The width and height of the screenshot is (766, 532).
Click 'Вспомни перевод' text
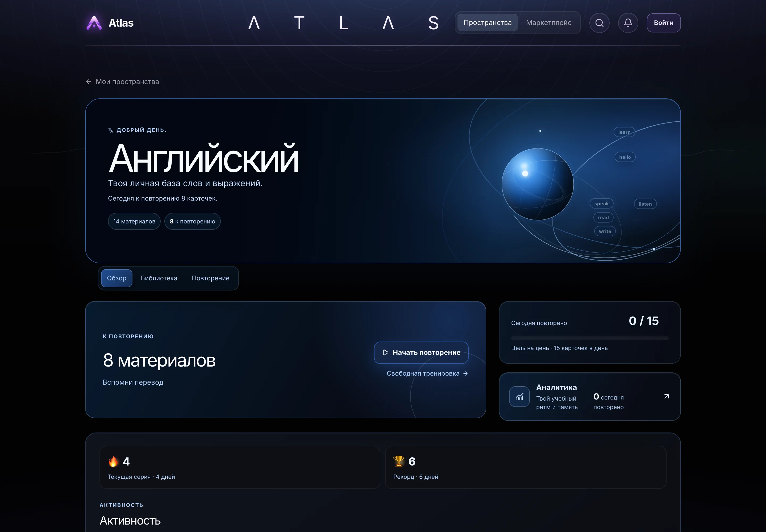133,382
